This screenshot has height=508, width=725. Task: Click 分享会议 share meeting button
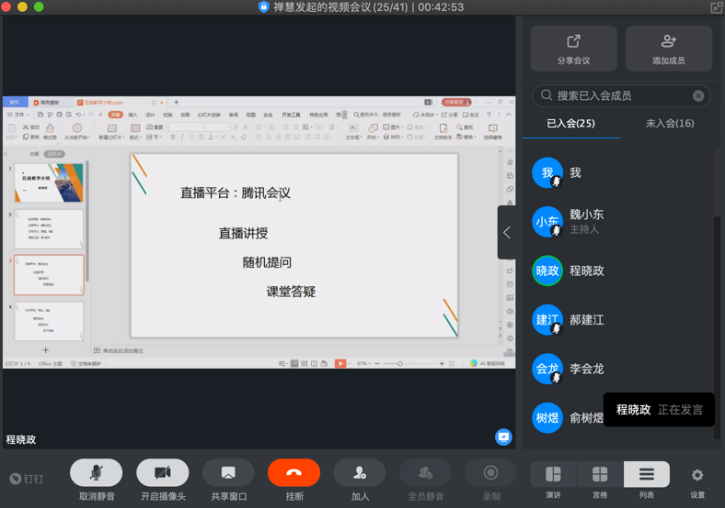pyautogui.click(x=573, y=49)
